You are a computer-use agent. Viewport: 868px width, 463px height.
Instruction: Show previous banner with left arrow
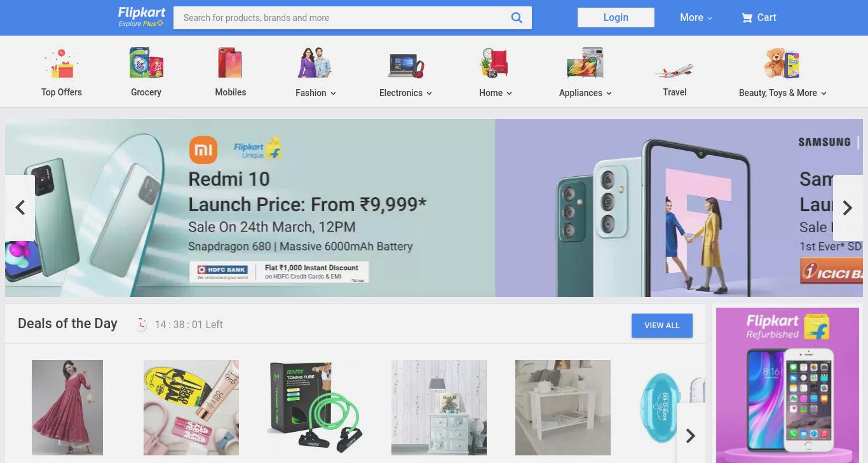[20, 208]
